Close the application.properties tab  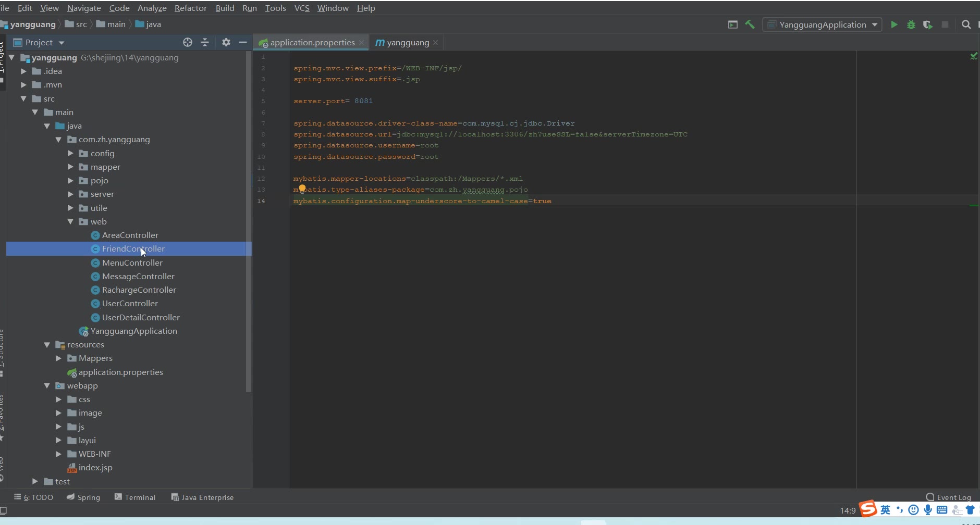click(361, 43)
